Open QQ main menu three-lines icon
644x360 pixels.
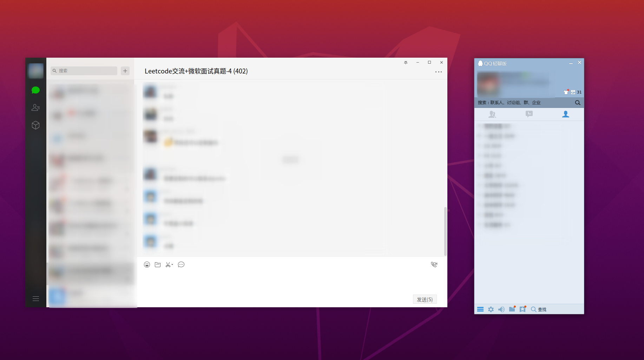tap(480, 309)
